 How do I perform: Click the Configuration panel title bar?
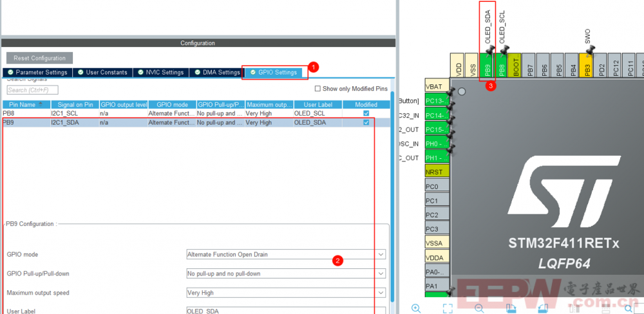click(x=198, y=42)
